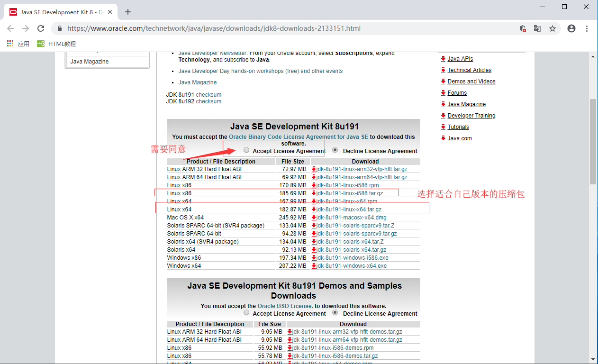Open Java.com sidebar link
Image resolution: width=598 pixels, height=364 pixels.
click(460, 138)
